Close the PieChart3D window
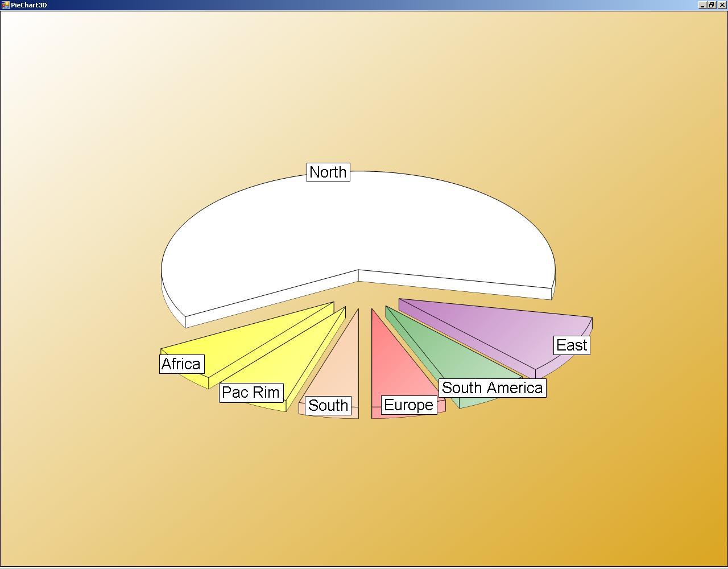This screenshot has width=728, height=569. click(x=722, y=5)
